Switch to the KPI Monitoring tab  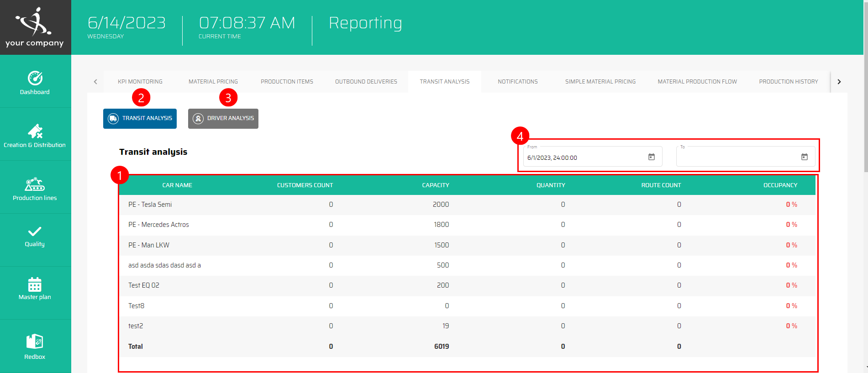click(140, 82)
